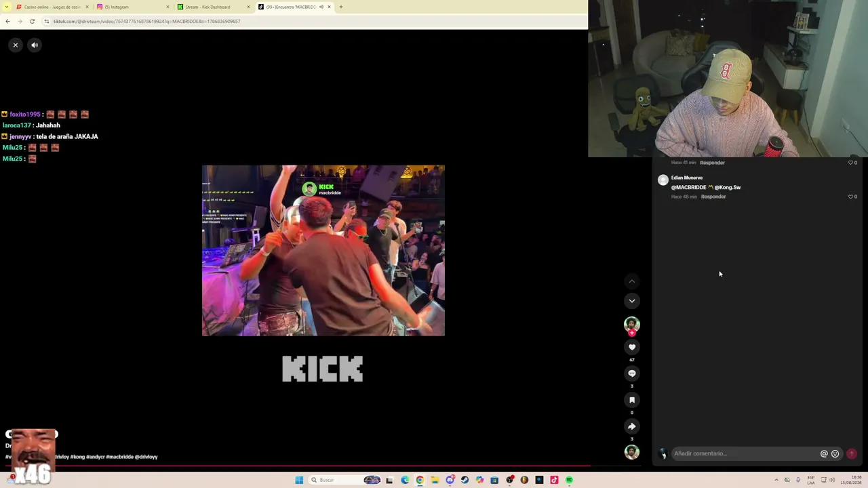Follow the creator with the plus badge
Image resolution: width=868 pixels, height=488 pixels.
pos(632,333)
